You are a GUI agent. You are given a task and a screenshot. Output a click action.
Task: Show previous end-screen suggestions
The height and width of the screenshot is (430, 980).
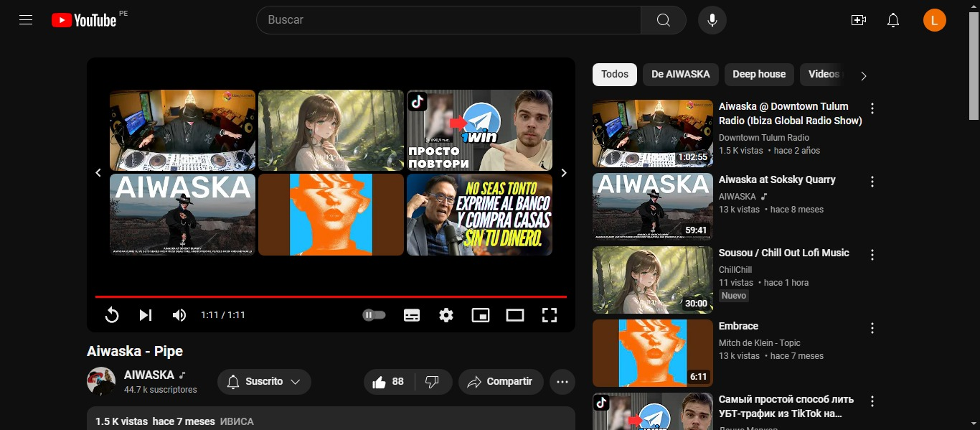click(x=98, y=172)
